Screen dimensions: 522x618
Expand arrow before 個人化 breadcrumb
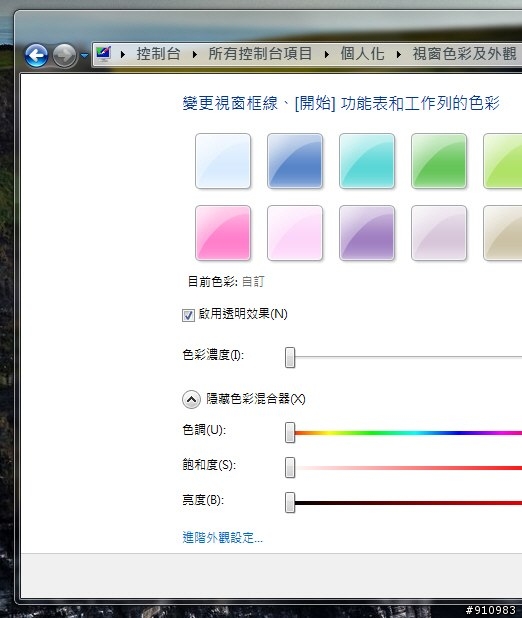click(x=327, y=54)
